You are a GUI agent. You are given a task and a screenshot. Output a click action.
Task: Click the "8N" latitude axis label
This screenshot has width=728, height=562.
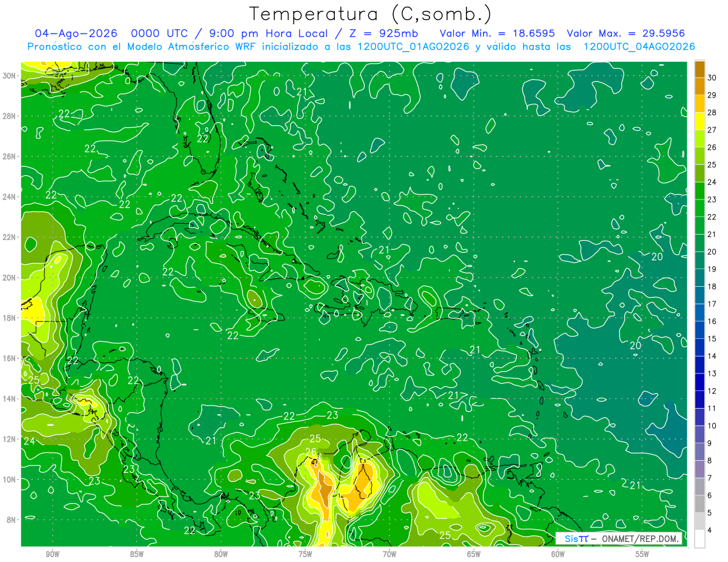[x=12, y=520]
